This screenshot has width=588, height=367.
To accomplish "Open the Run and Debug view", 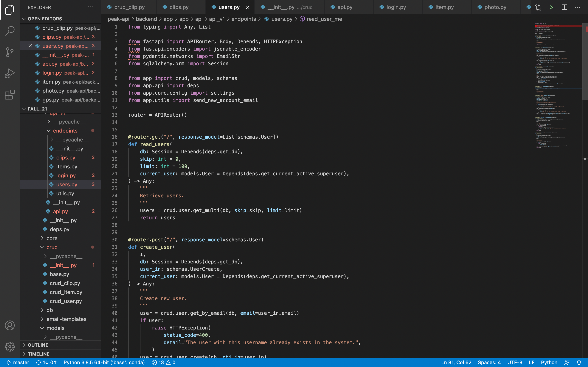I will click(10, 73).
